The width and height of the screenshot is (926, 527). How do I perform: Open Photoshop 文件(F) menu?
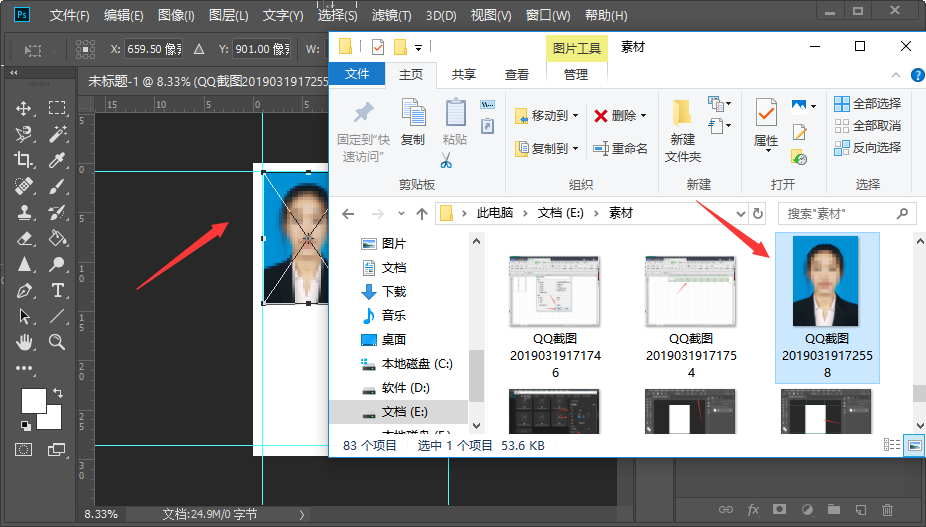69,15
